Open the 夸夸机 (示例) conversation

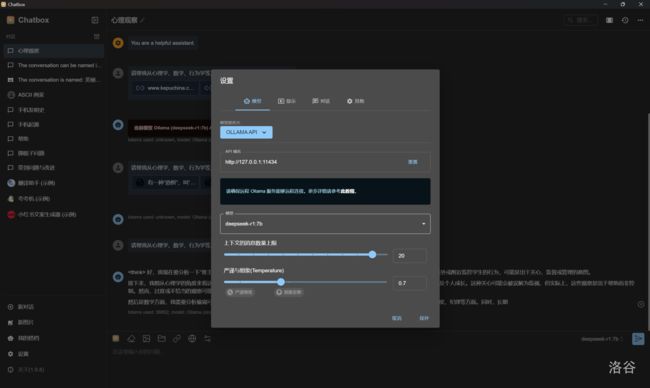coord(54,199)
